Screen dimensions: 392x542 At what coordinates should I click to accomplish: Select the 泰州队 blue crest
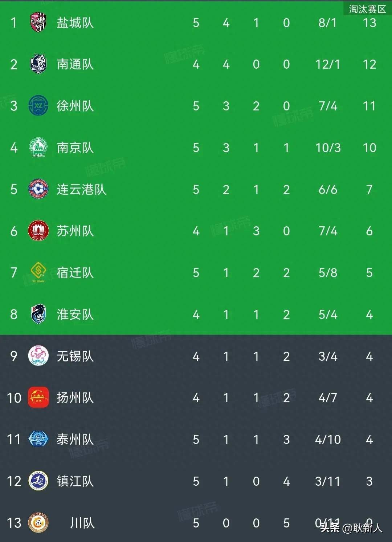pos(38,439)
